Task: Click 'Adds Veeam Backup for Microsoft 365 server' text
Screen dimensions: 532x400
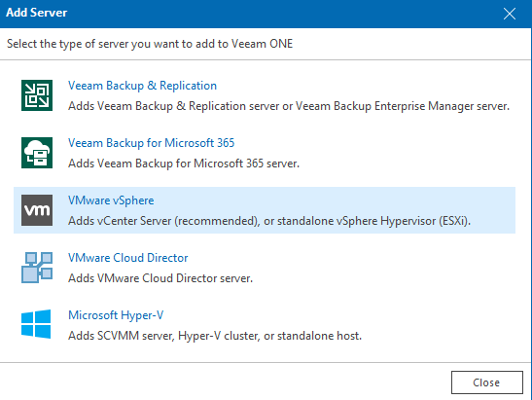Action: click(184, 164)
